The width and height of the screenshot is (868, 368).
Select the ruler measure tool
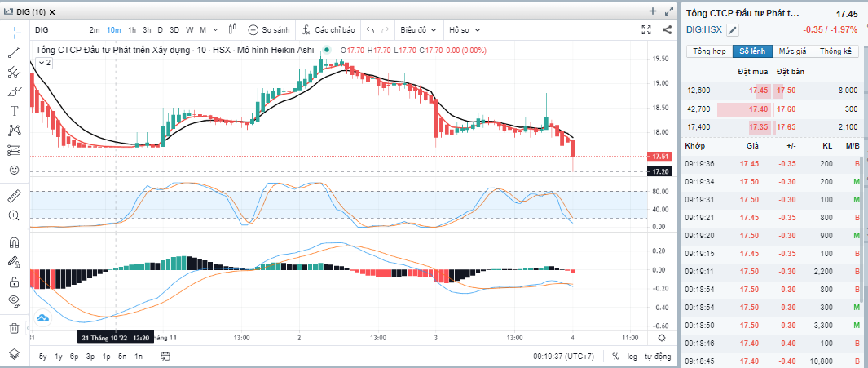point(15,197)
